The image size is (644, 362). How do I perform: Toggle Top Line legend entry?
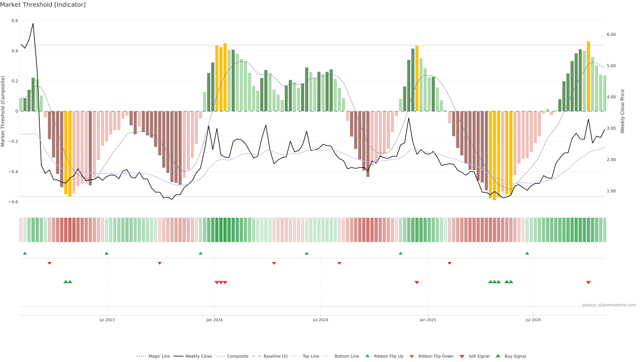[311, 356]
